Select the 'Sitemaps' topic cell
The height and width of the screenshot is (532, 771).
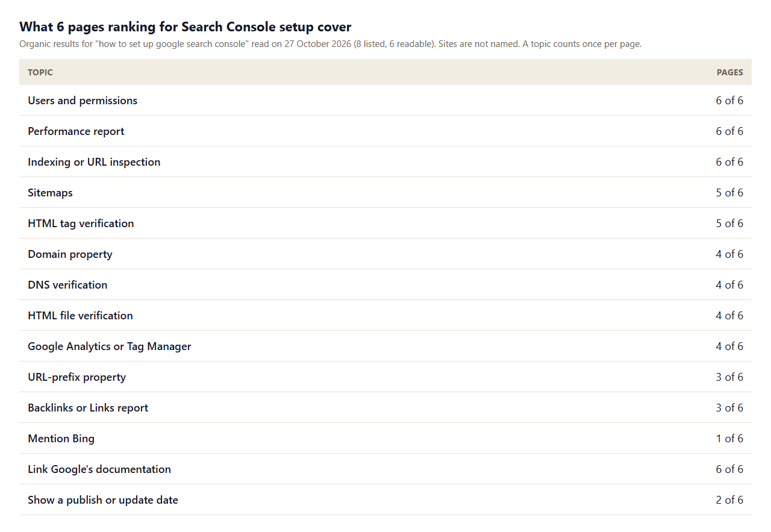pyautogui.click(x=50, y=193)
